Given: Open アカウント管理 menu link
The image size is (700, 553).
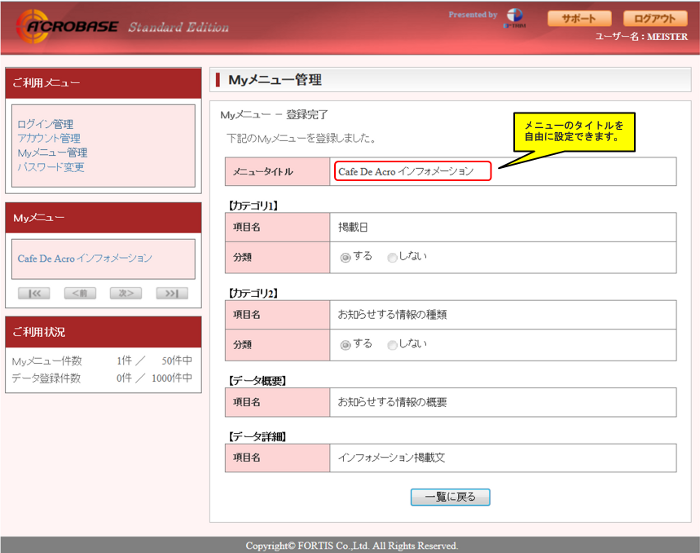Looking at the screenshot, I should tap(49, 138).
